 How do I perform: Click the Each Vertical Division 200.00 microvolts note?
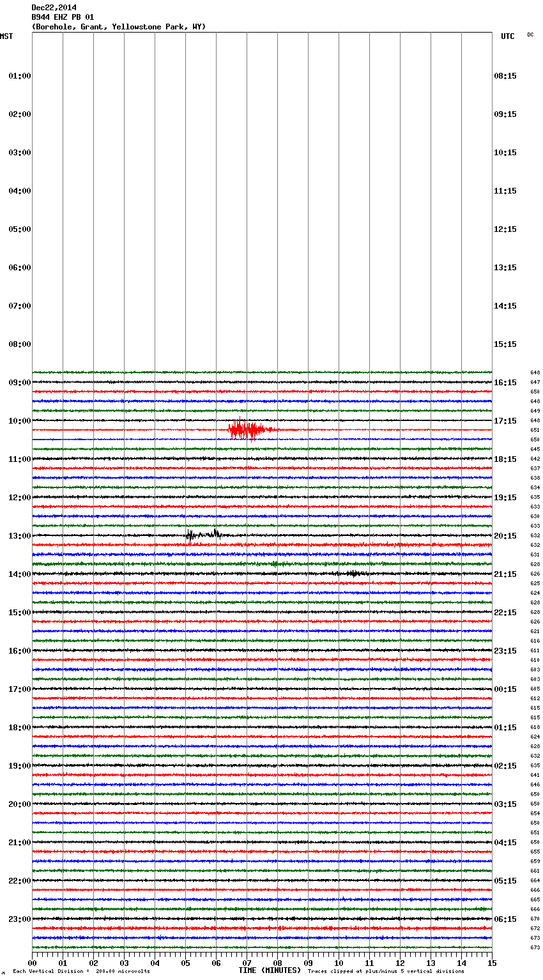(x=81, y=972)
